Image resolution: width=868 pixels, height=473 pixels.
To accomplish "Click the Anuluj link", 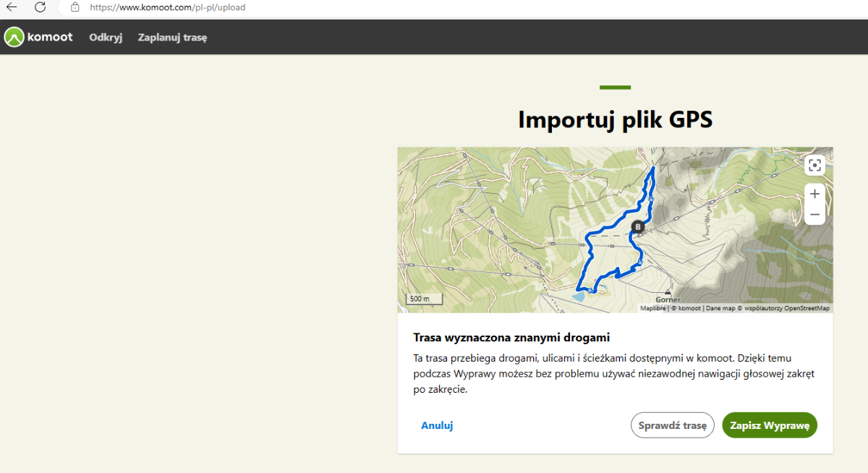I will [437, 425].
